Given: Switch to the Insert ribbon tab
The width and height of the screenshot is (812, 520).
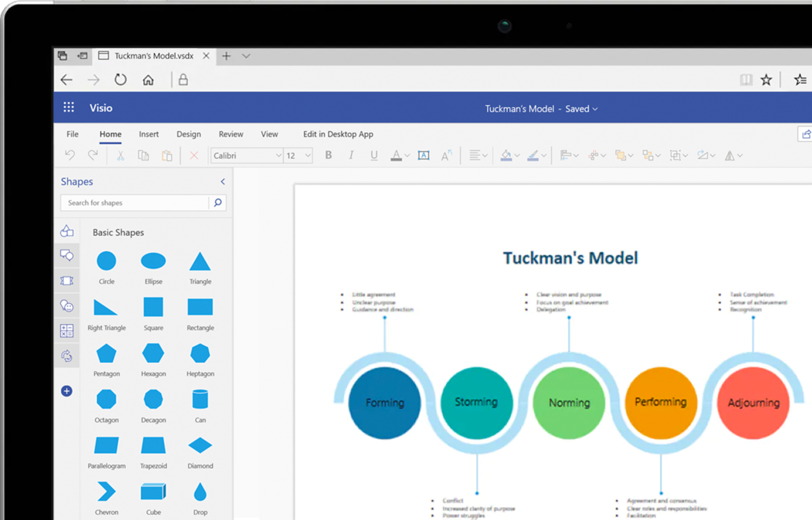Looking at the screenshot, I should point(148,134).
